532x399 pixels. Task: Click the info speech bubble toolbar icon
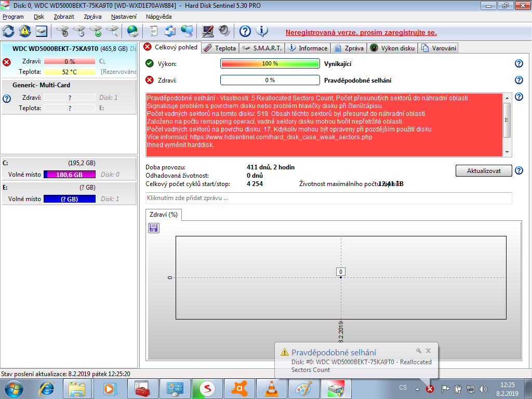[262, 31]
